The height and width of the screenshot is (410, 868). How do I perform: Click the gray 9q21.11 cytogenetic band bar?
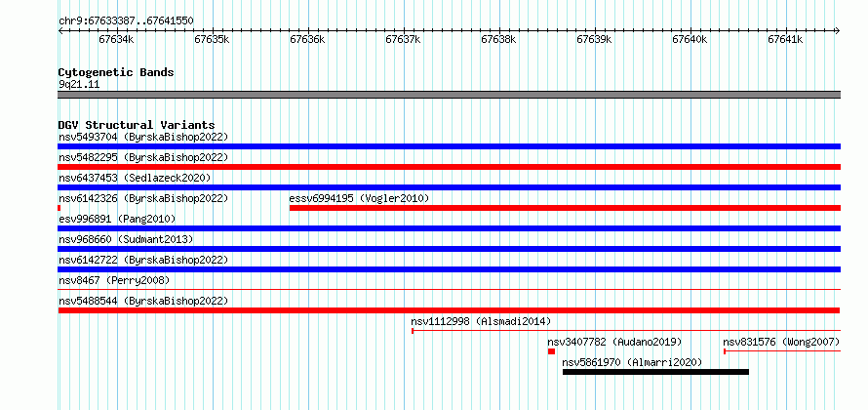pos(449,95)
